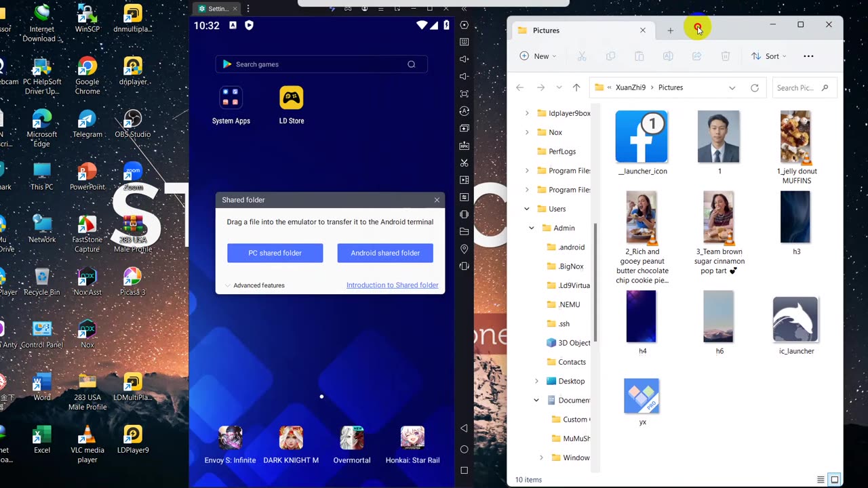Click Search games field in emulator
Image resolution: width=868 pixels, height=488 pixels.
coord(321,64)
